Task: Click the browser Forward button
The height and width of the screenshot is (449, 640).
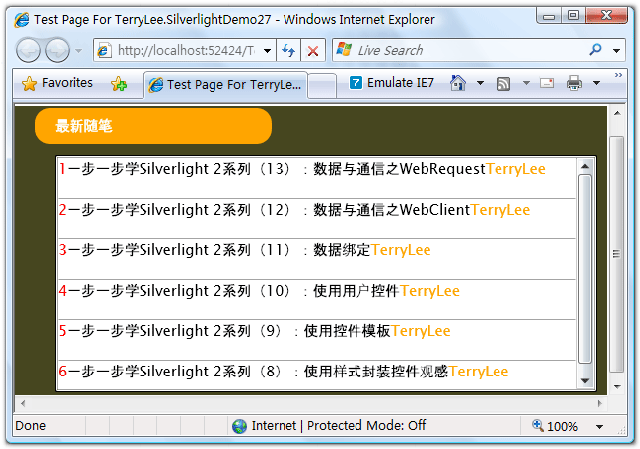Action: tap(58, 50)
